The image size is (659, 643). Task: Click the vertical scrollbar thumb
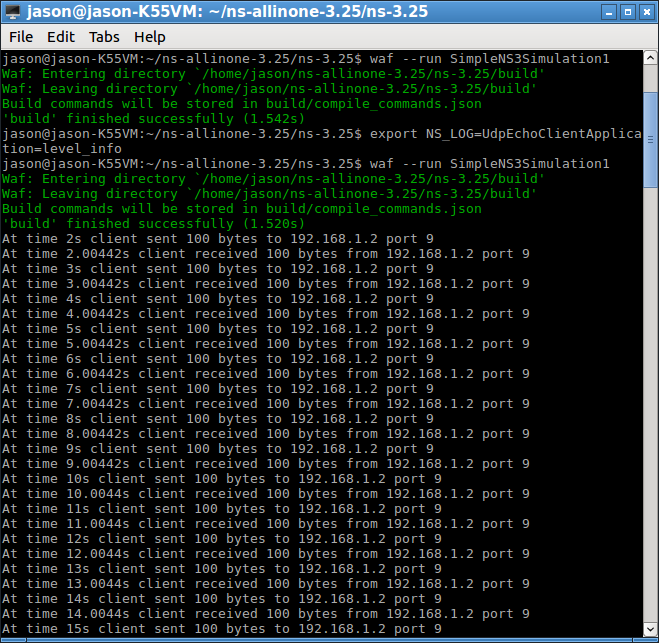(650, 140)
